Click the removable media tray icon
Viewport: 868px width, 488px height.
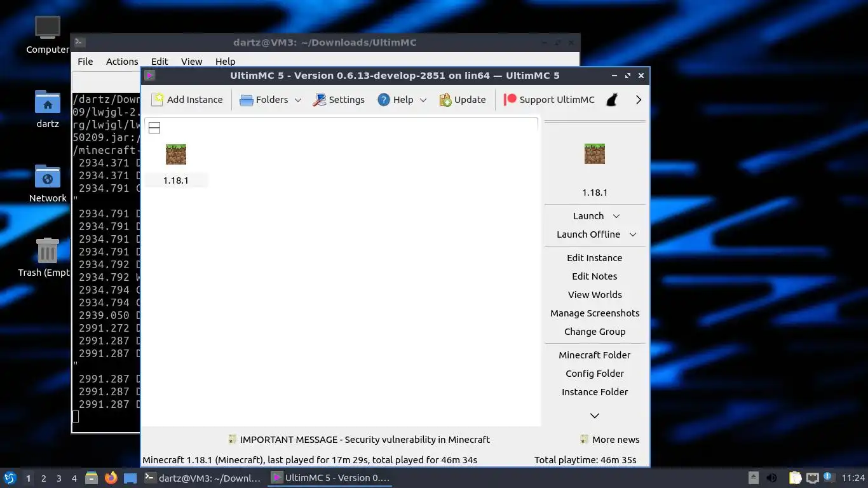coord(754,478)
